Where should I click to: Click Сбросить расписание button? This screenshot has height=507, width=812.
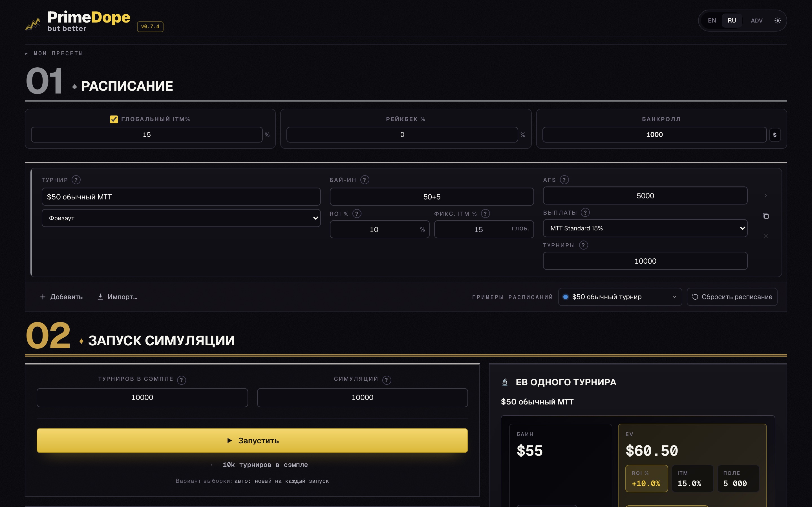tap(732, 297)
